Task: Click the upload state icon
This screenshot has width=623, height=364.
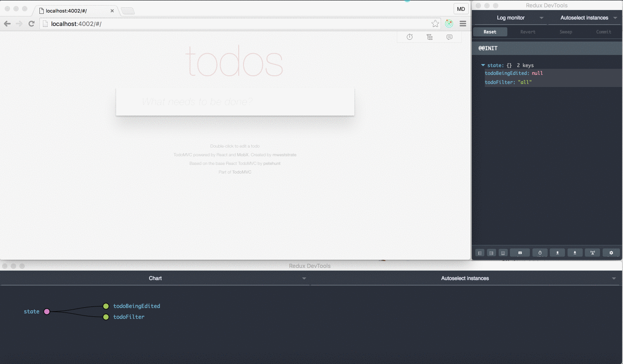Action: click(558, 252)
